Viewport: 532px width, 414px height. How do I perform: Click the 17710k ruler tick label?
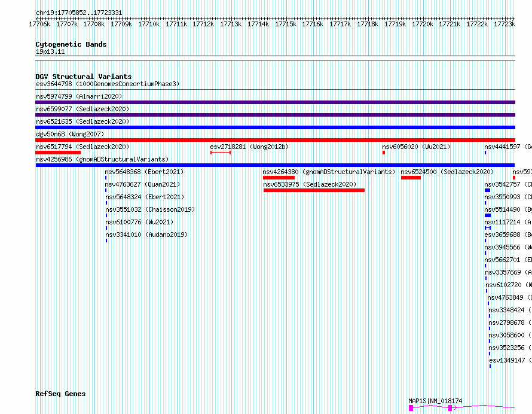[x=149, y=24]
